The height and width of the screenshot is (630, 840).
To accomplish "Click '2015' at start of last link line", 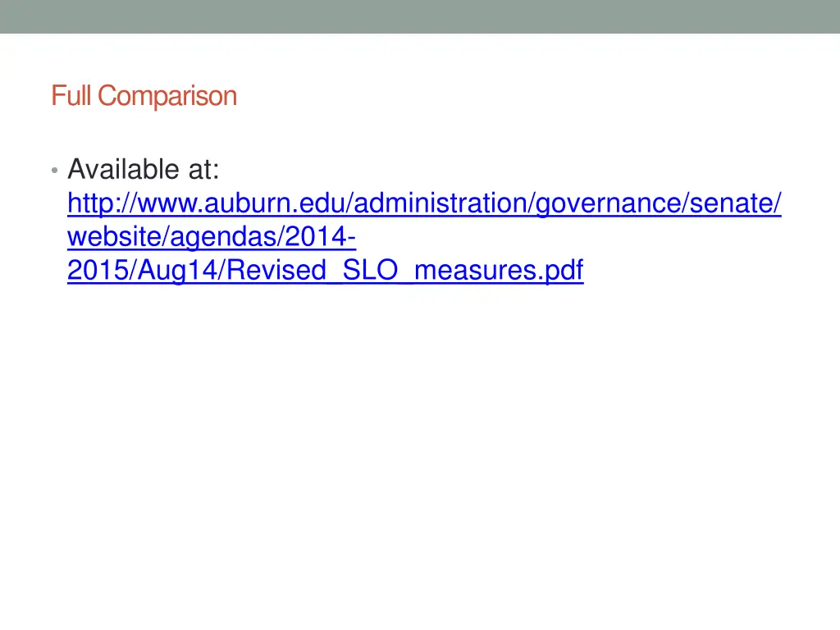I will tap(98, 270).
